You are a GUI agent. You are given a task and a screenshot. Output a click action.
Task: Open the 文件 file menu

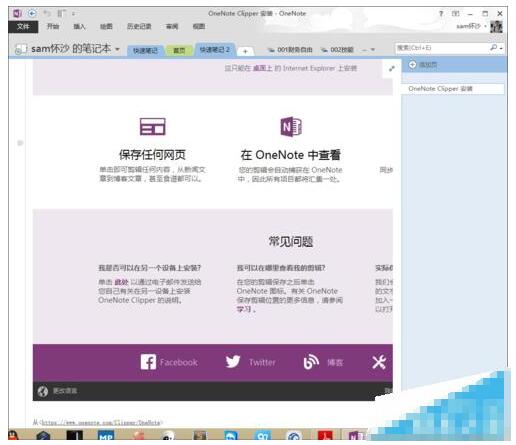(23, 27)
